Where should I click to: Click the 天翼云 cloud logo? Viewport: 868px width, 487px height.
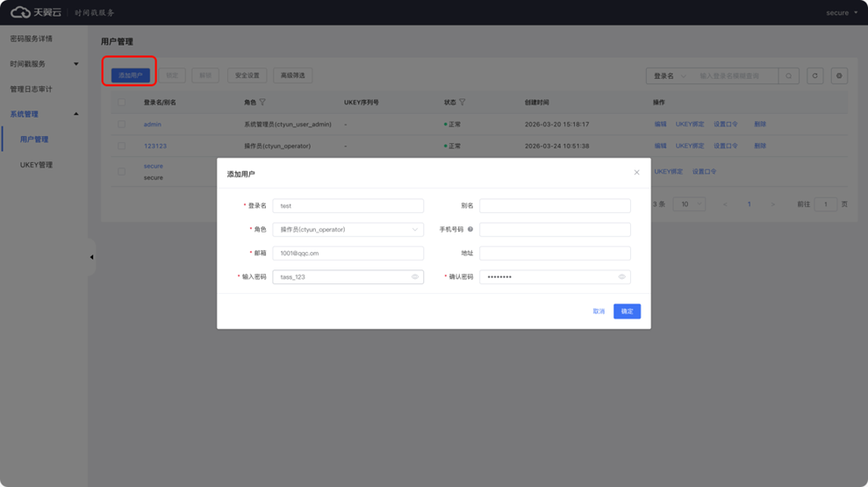pos(36,12)
